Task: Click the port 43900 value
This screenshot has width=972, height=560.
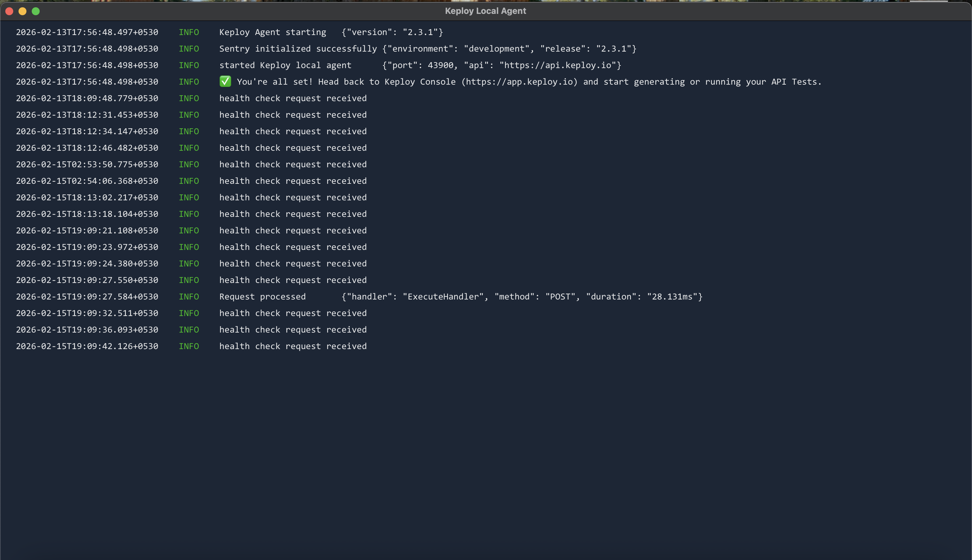Action: 440,65
